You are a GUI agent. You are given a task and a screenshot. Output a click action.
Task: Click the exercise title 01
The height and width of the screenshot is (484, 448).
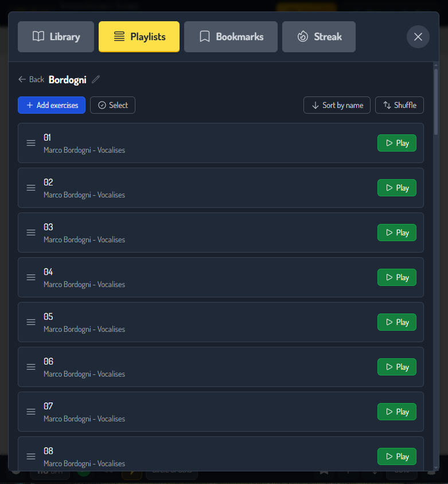(x=47, y=137)
